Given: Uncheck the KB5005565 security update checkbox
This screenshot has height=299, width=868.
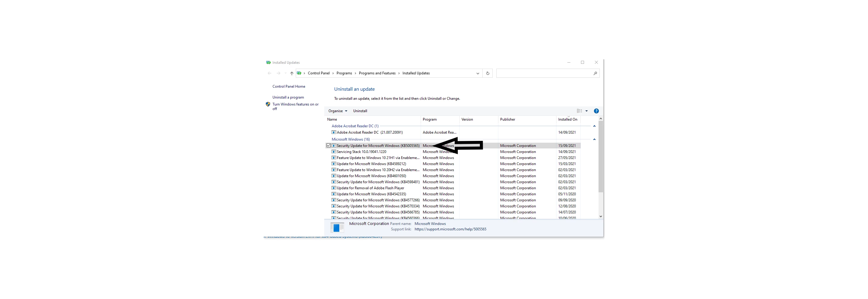Looking at the screenshot, I should (328, 145).
